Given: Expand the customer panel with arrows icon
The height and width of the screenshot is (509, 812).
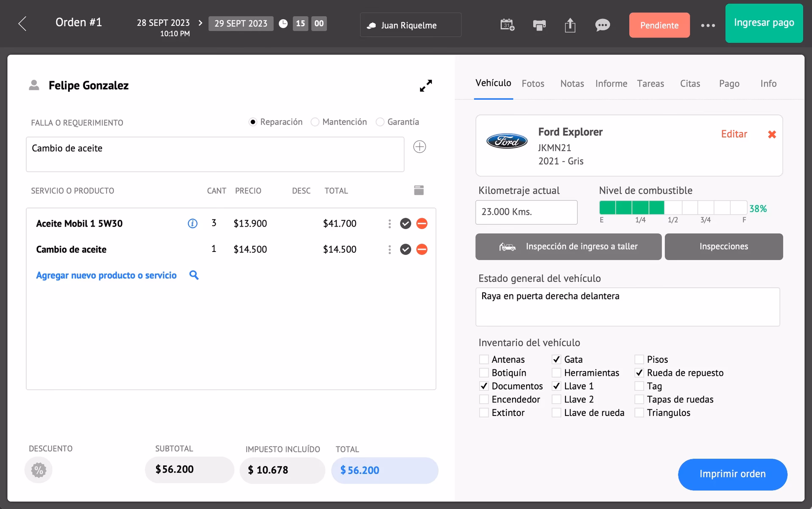Looking at the screenshot, I should (x=426, y=86).
